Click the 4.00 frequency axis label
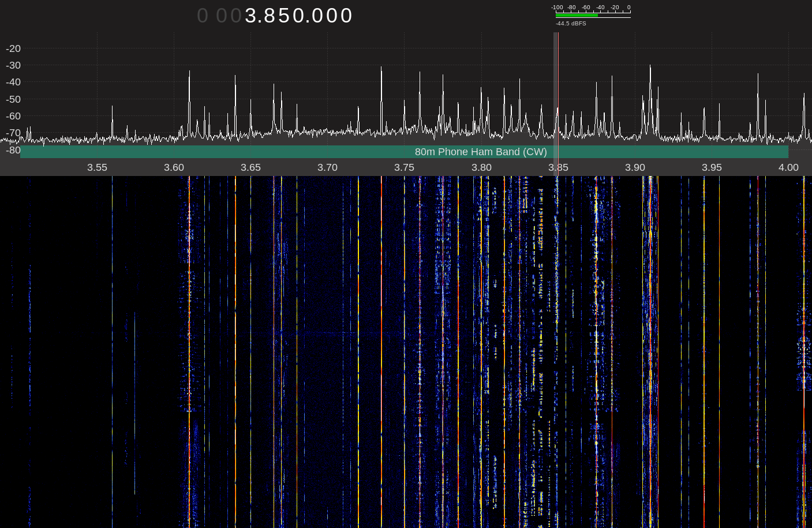The width and height of the screenshot is (812, 528). click(788, 167)
